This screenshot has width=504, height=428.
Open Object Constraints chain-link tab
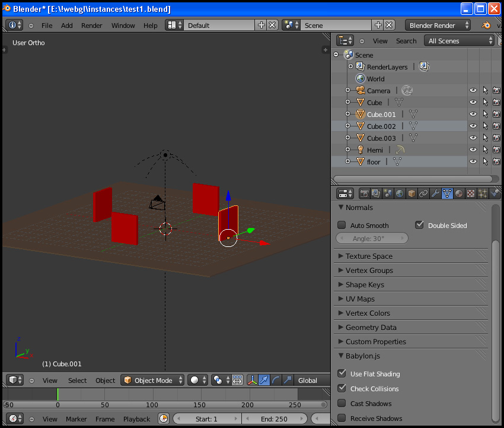(423, 194)
